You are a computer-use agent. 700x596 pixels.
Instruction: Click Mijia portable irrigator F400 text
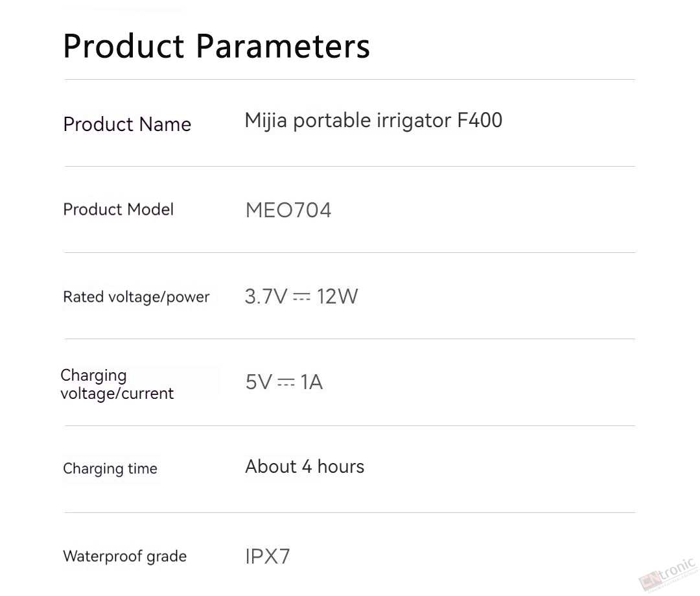374,121
